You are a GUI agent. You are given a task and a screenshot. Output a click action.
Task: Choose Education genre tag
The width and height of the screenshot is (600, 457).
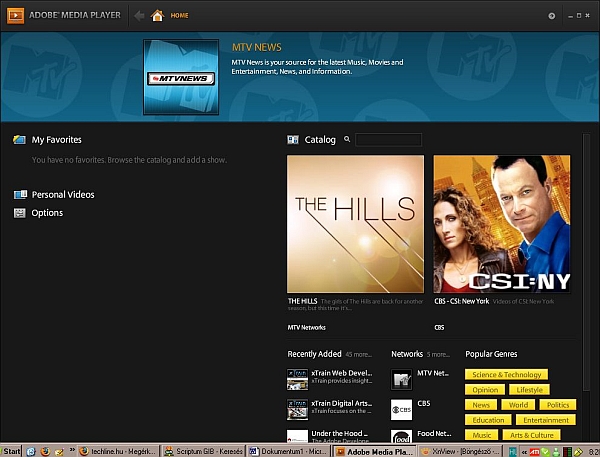coord(488,420)
